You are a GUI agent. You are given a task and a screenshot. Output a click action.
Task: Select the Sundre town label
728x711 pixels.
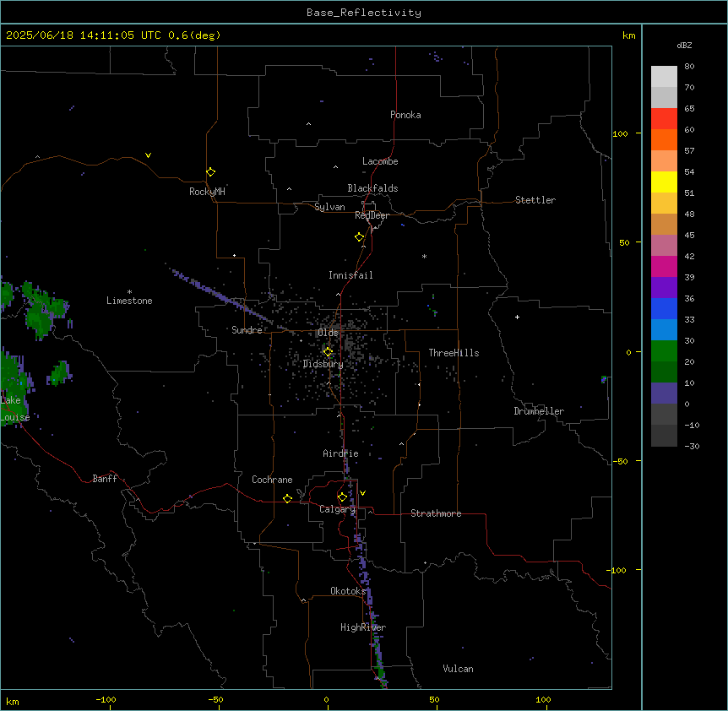pos(247,330)
